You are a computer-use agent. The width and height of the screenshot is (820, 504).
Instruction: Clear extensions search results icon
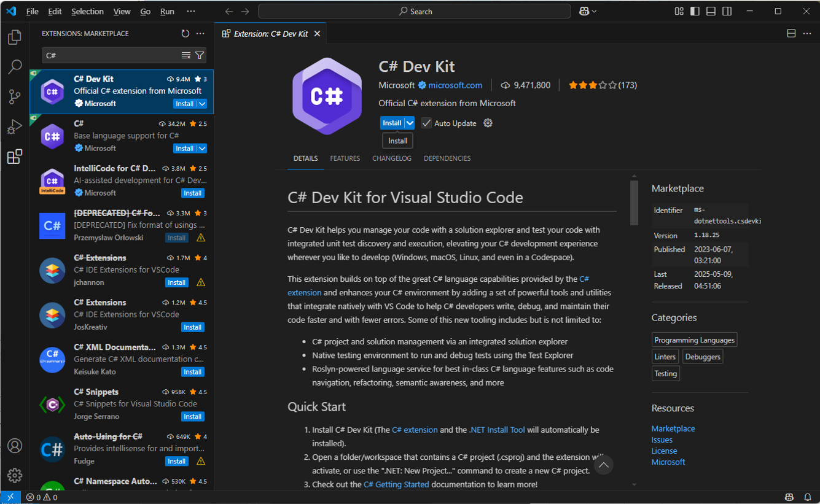tap(186, 55)
